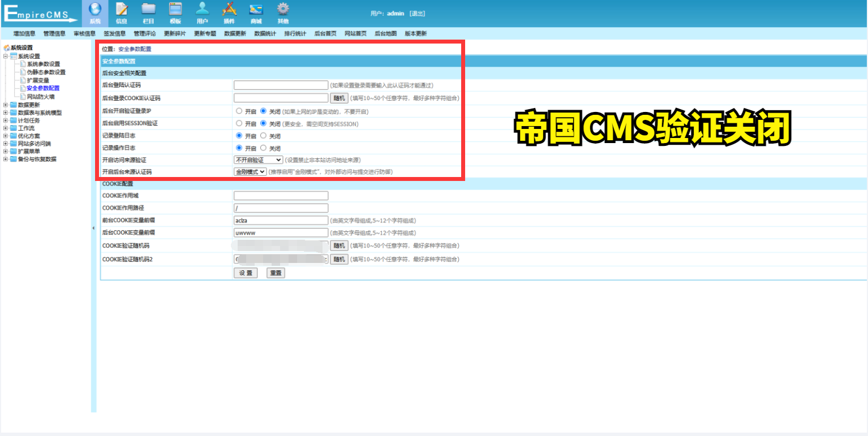
Task: Open the 用户 person icon
Action: pos(202,9)
